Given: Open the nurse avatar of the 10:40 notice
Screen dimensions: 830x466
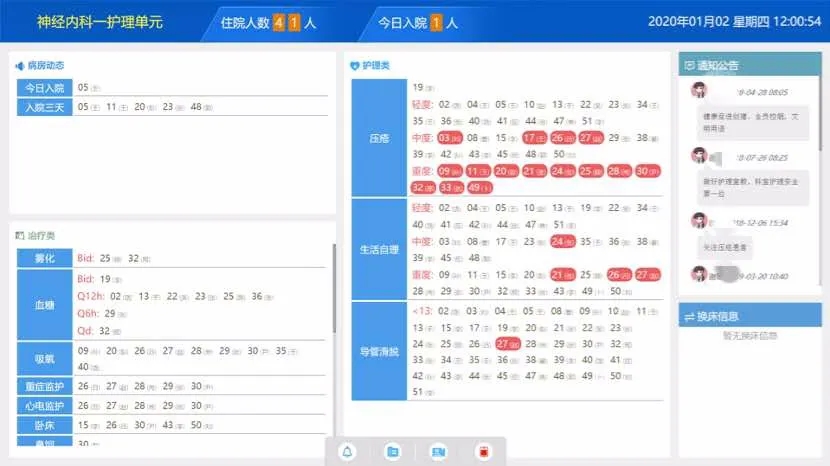Looking at the screenshot, I should coord(699,274).
